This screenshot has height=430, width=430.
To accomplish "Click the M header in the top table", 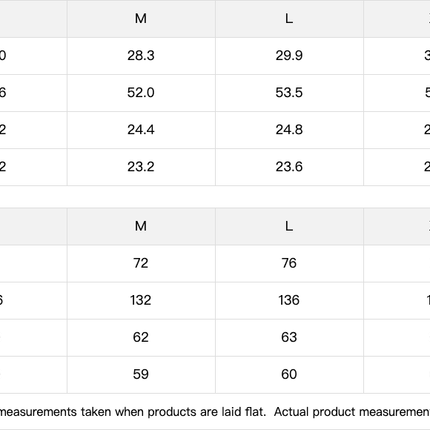I will (x=141, y=19).
